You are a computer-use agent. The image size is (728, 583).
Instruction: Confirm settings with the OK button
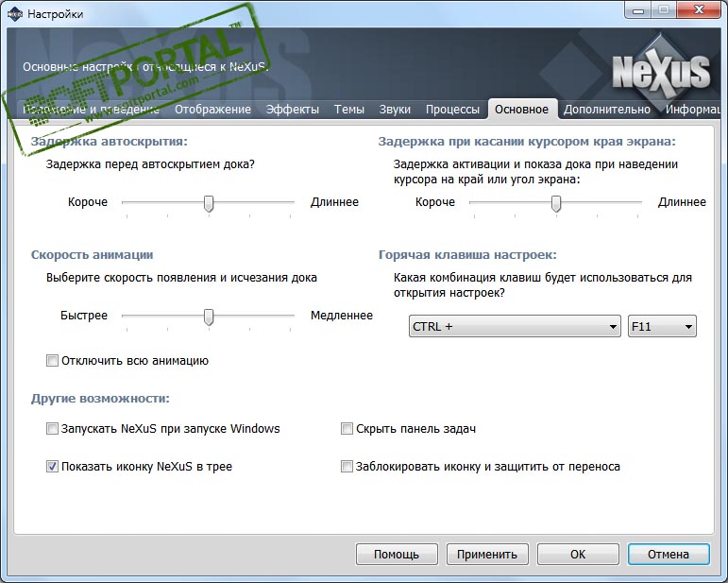pos(578,555)
